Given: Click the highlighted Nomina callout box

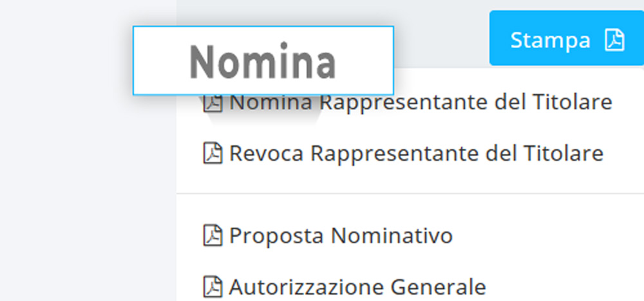Looking at the screenshot, I should 263,61.
